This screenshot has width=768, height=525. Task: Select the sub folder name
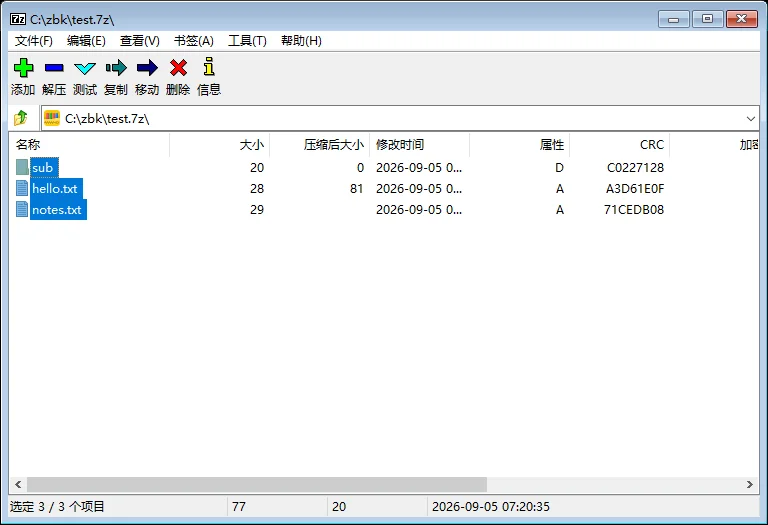pyautogui.click(x=43, y=167)
